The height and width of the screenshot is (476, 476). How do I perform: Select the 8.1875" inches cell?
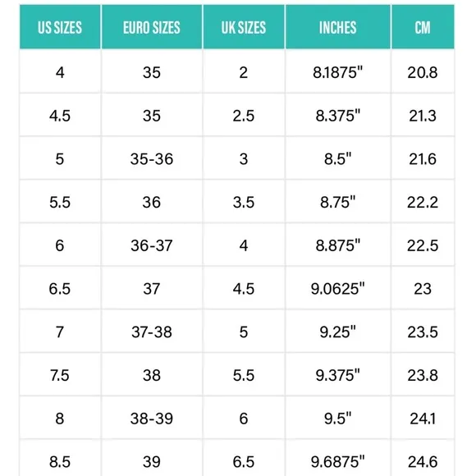(338, 71)
